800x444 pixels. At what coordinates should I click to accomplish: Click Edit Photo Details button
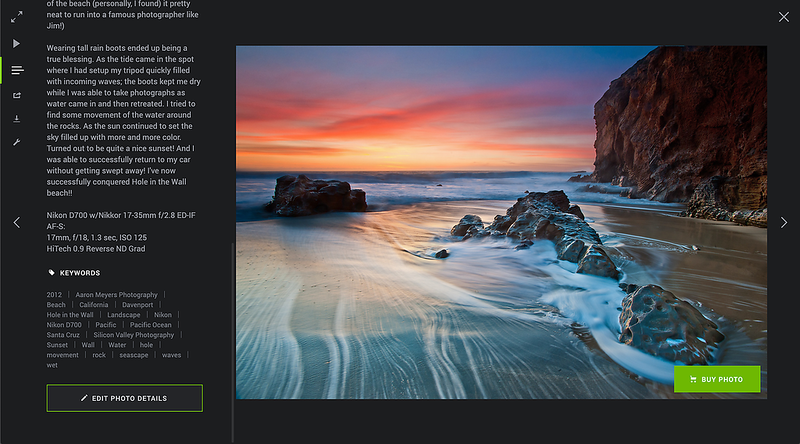124,398
